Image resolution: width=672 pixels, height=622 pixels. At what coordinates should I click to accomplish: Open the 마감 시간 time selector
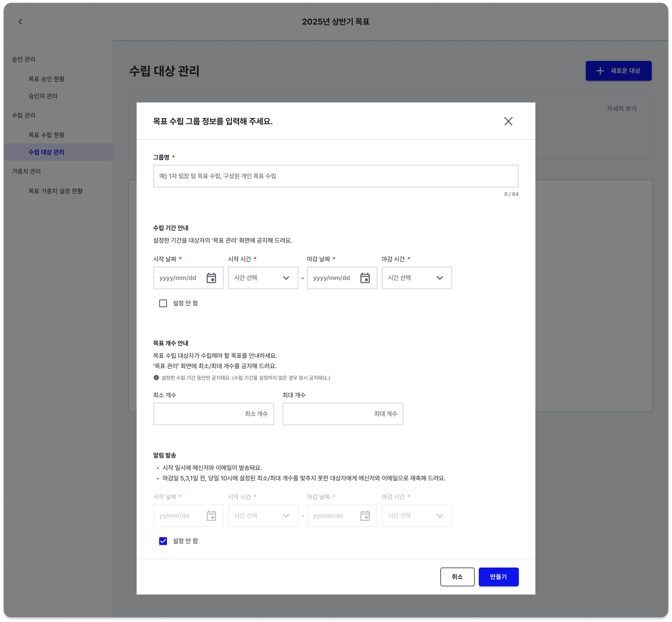pyautogui.click(x=417, y=278)
